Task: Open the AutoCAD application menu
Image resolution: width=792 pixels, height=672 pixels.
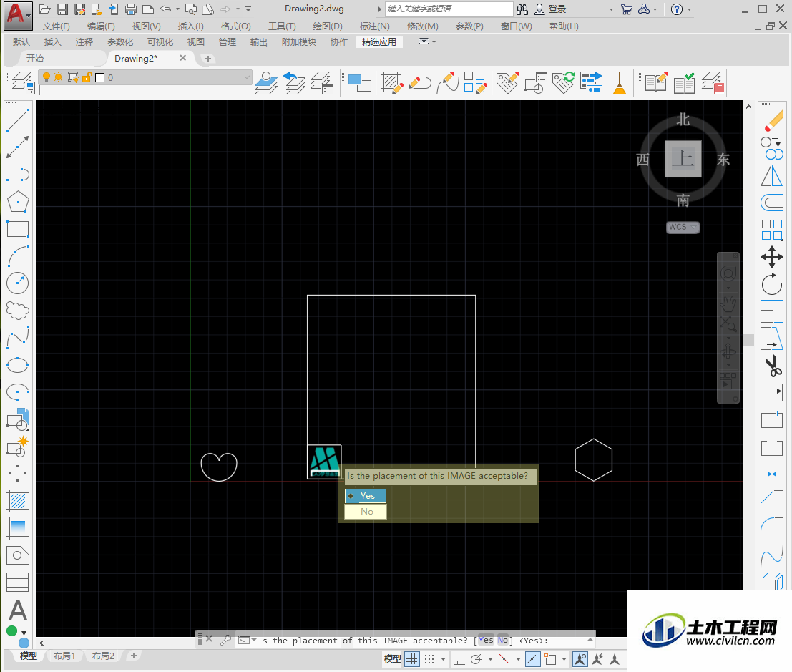Action: tap(18, 15)
